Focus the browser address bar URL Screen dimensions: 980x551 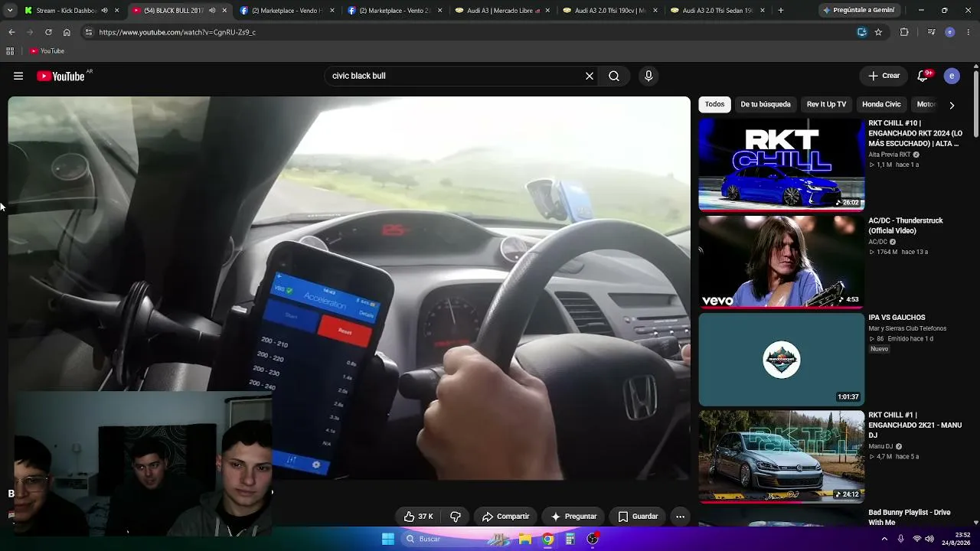(x=177, y=32)
